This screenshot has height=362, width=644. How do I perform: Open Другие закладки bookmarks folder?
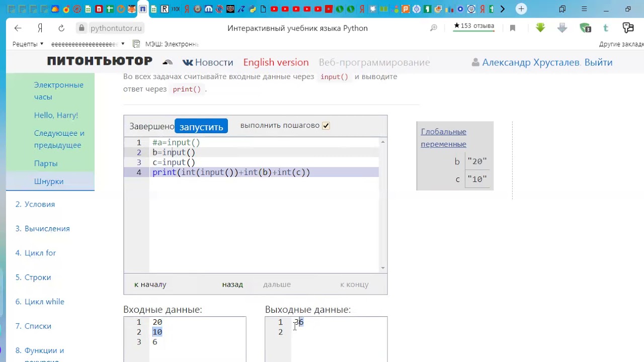[x=621, y=44]
